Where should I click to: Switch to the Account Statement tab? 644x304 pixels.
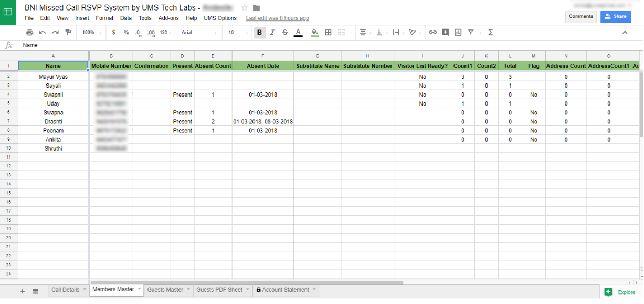286,290
